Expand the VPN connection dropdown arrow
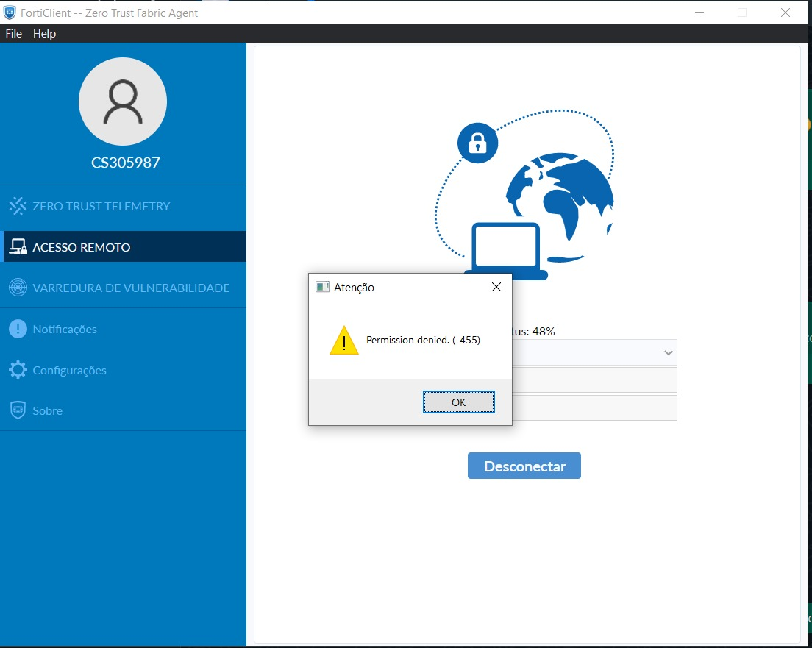 (x=668, y=353)
